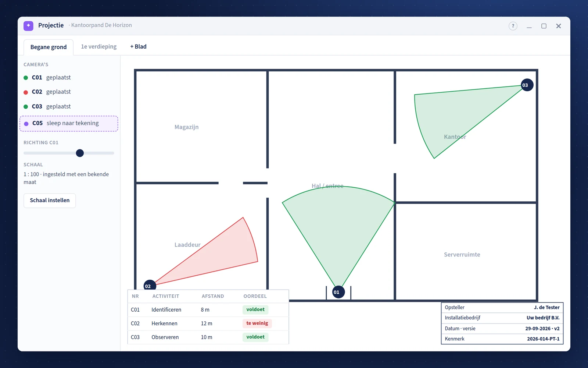Click the Uw bedrijf B.V. company value
588x368 pixels.
[x=543, y=318]
